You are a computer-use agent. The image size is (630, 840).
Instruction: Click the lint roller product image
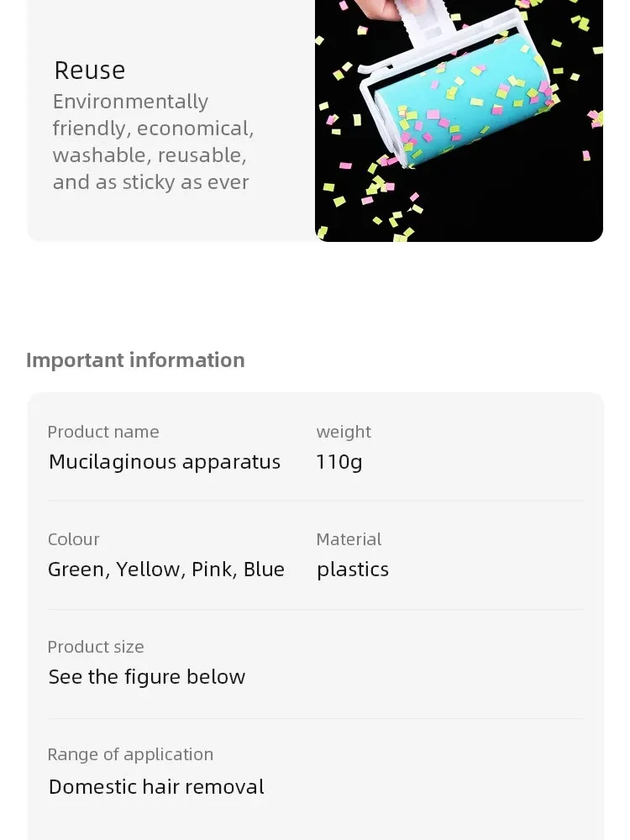click(459, 120)
